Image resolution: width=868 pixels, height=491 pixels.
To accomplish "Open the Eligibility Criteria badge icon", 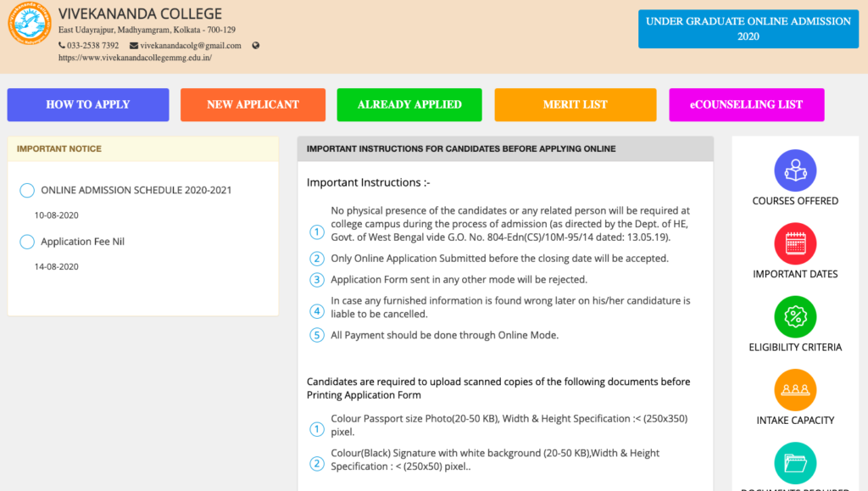I will [x=795, y=316].
